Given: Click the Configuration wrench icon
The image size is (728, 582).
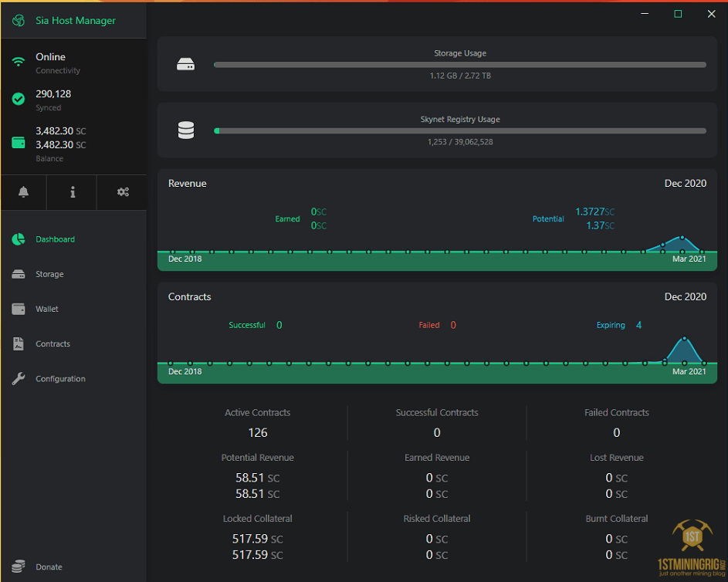Looking at the screenshot, I should pyautogui.click(x=18, y=379).
